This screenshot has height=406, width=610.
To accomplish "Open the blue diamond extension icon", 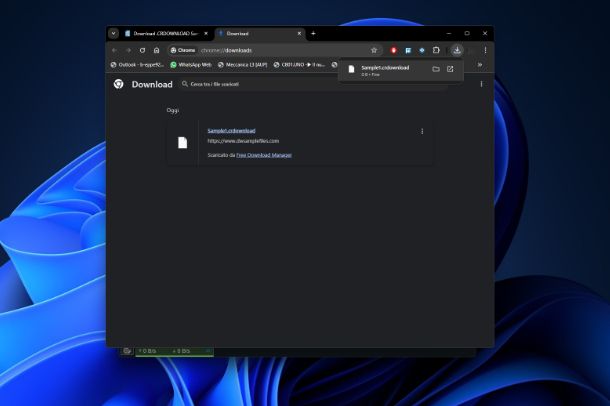I will pyautogui.click(x=422, y=50).
